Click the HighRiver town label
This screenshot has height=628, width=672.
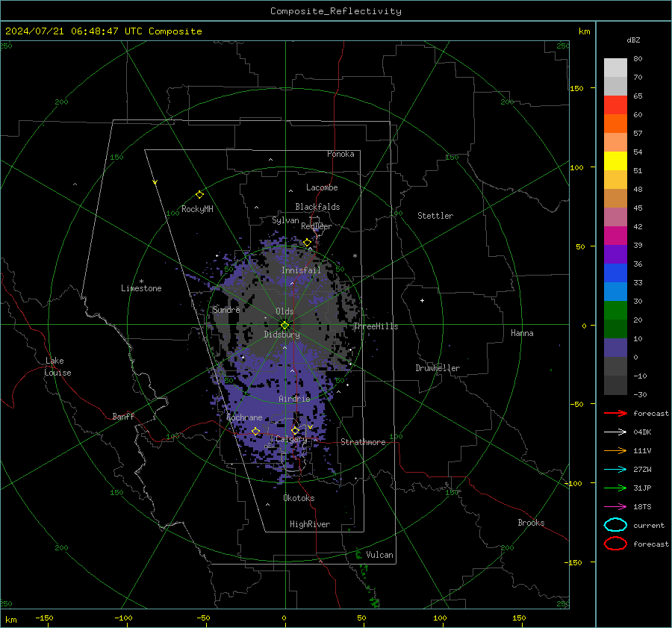click(x=310, y=524)
